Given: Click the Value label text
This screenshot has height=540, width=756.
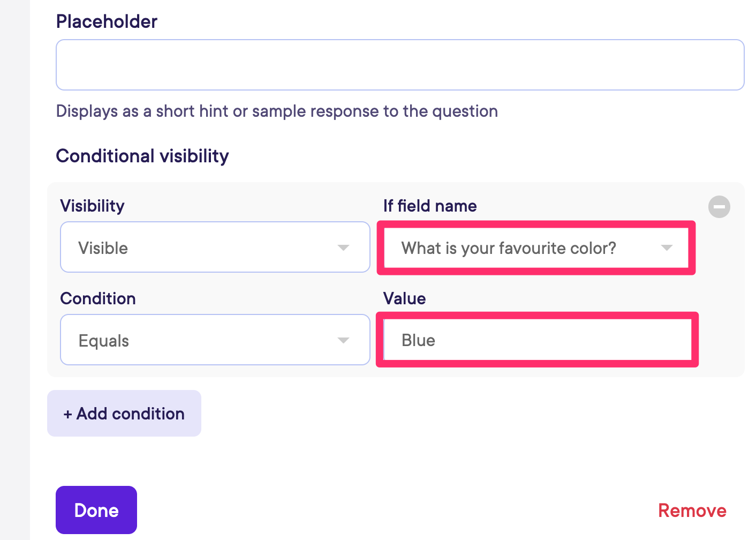Looking at the screenshot, I should coord(404,298).
